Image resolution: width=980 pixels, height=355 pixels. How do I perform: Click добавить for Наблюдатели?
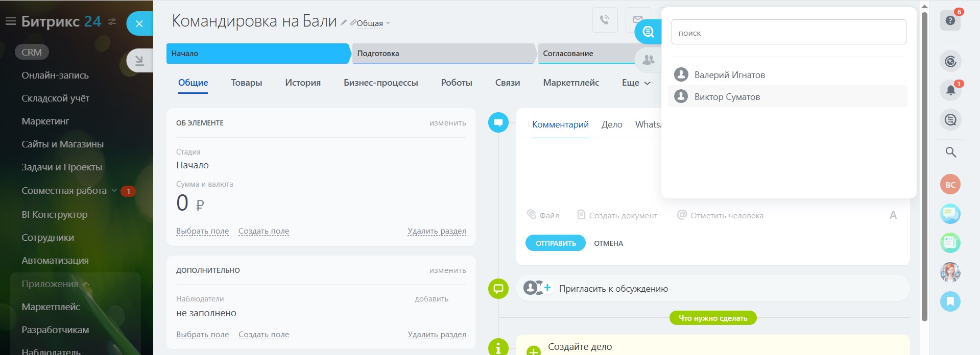[432, 299]
